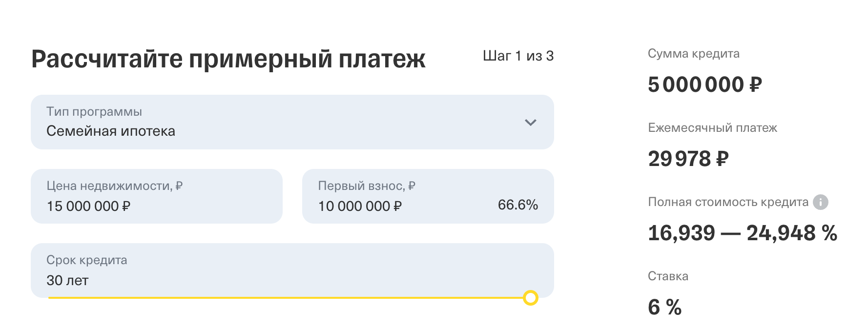This screenshot has width=868, height=332.
Task: Click the info icon beside Полная стоимость кредита
Action: click(x=820, y=202)
